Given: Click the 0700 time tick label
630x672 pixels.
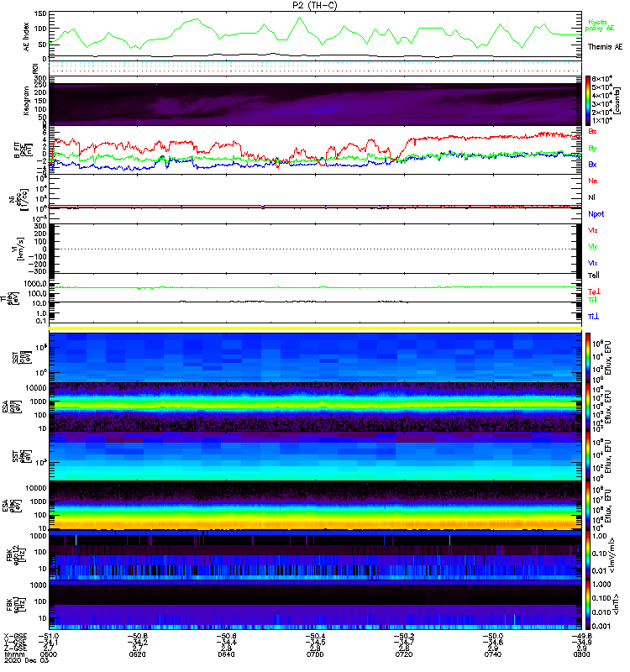Looking at the screenshot, I should click(x=315, y=654).
